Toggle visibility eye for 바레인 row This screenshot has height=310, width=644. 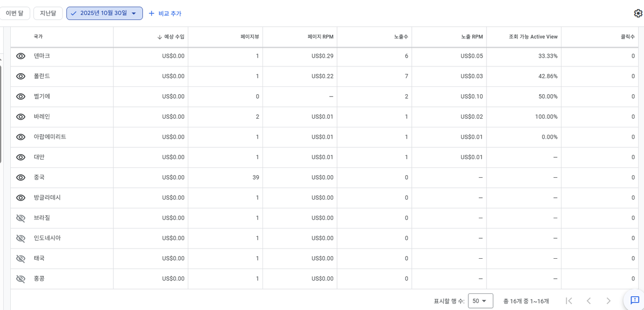20,117
